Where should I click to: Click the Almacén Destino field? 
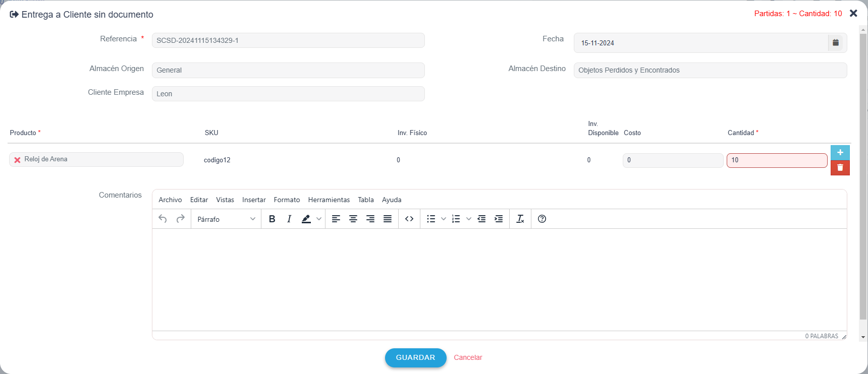pos(710,70)
